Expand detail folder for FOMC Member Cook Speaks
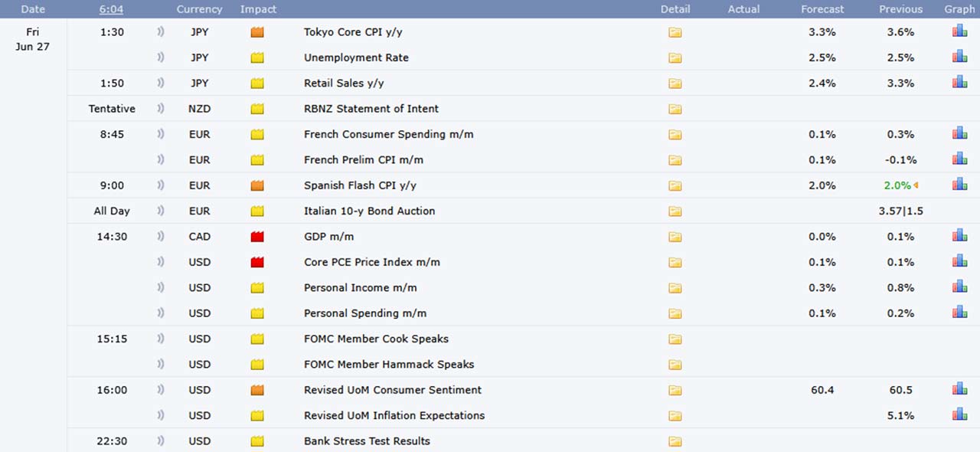 675,339
